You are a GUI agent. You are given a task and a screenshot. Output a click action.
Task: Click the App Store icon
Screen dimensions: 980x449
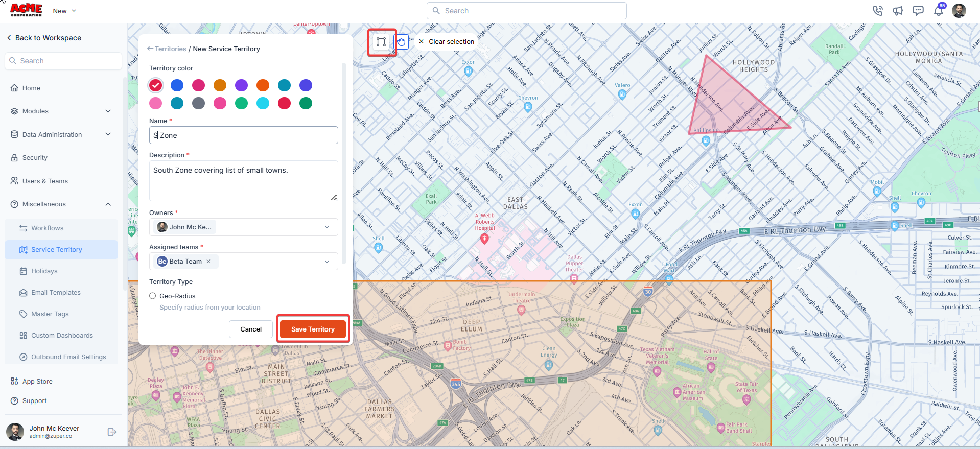(14, 382)
